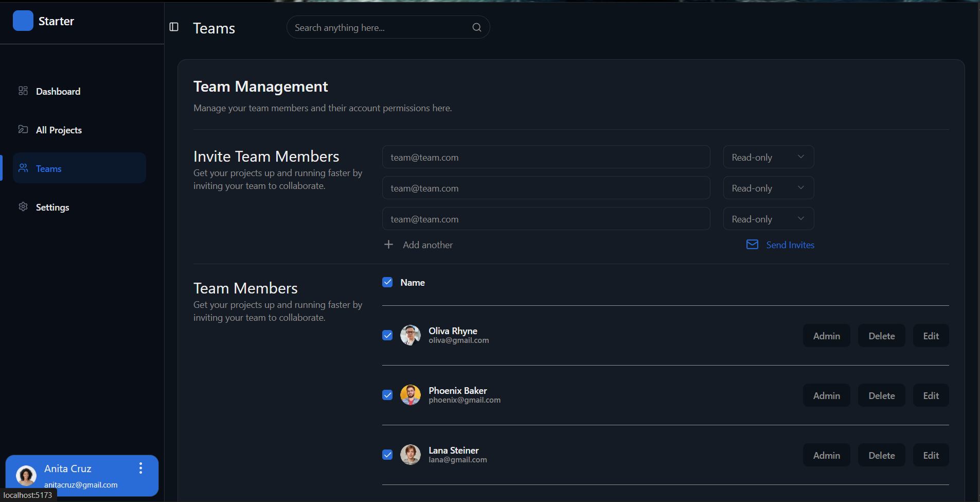
Task: Click the first team@team.com email field
Action: (545, 157)
